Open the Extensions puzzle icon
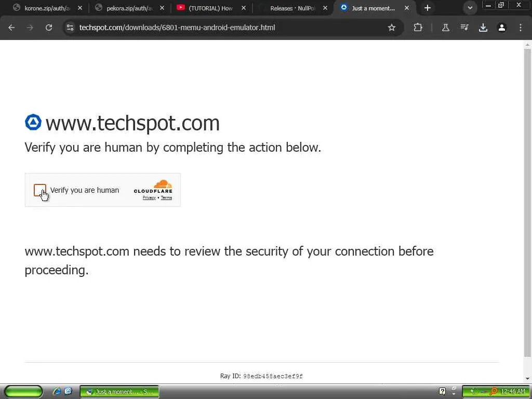Screen dimensions: 532x399 coord(418,28)
